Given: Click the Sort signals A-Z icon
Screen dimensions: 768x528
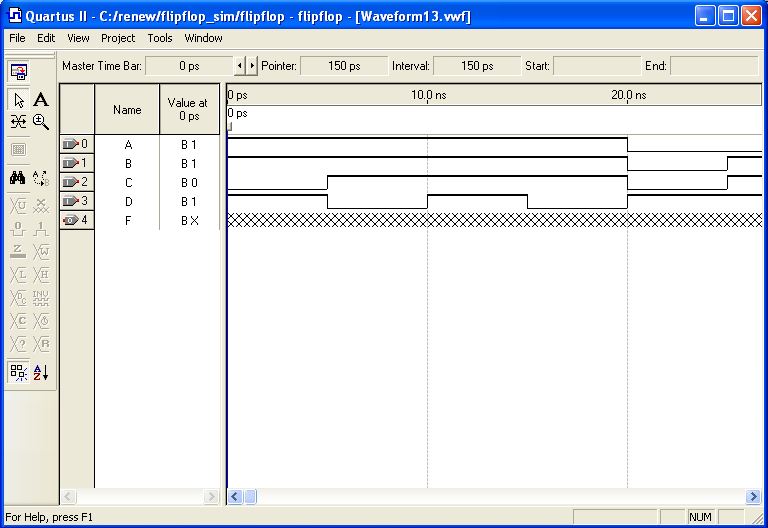Looking at the screenshot, I should click(x=41, y=372).
